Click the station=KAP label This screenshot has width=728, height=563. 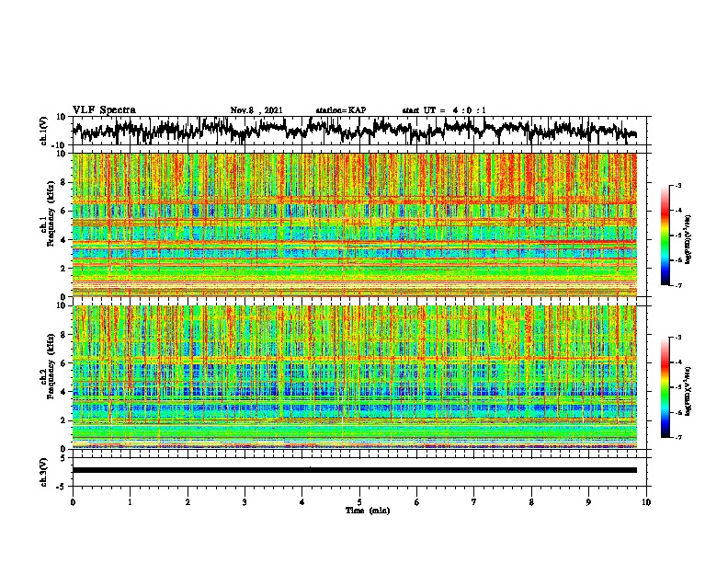coord(341,110)
